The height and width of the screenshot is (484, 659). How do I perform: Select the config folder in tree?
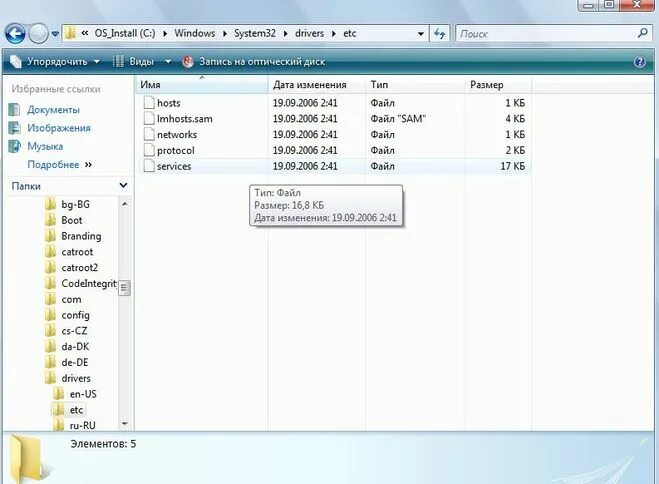tap(75, 316)
